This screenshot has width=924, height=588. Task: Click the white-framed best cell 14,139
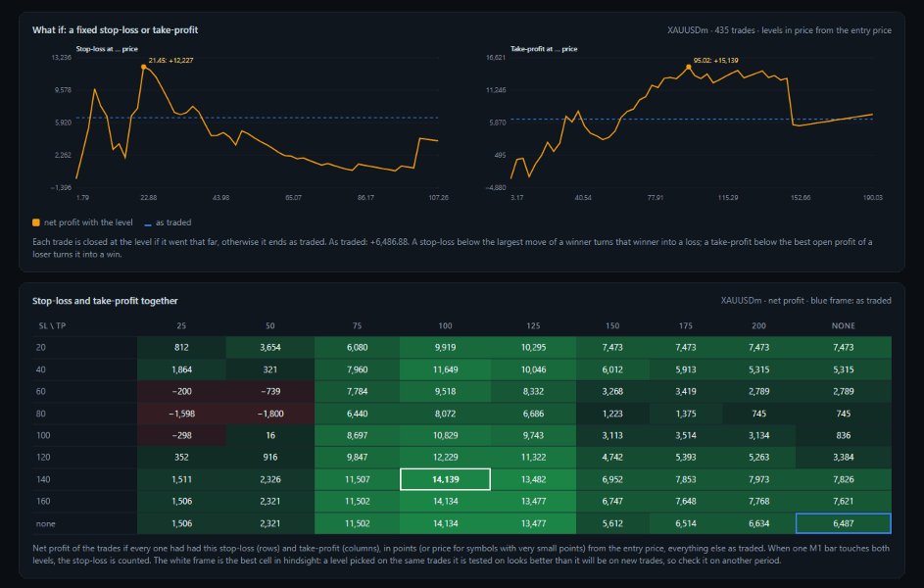(x=445, y=479)
